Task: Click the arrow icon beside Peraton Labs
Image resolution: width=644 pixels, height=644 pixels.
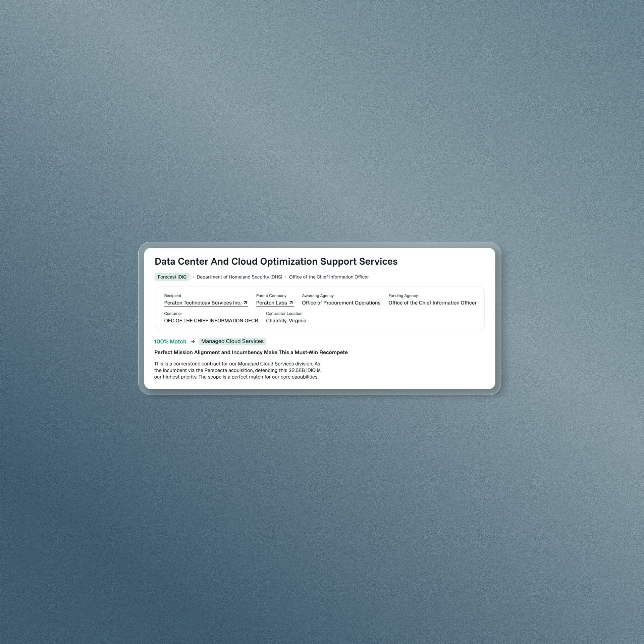Action: (x=291, y=303)
